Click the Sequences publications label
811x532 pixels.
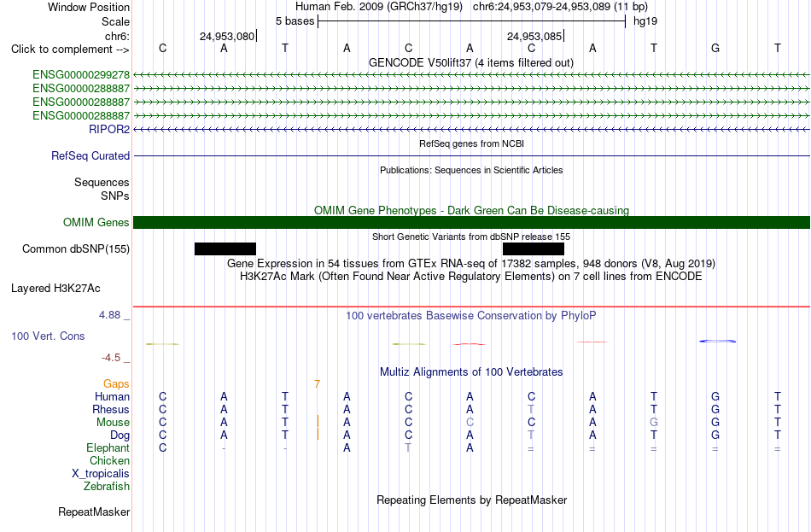[x=102, y=182]
